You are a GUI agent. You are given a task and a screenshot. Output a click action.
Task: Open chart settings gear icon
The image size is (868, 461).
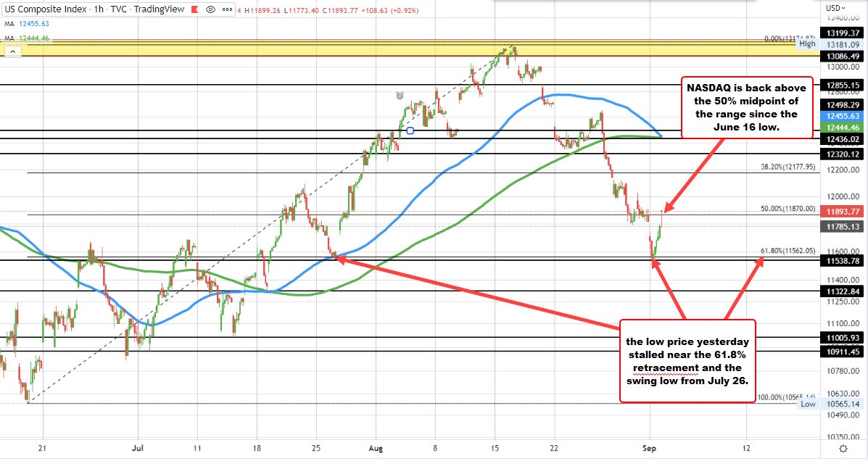[843, 448]
